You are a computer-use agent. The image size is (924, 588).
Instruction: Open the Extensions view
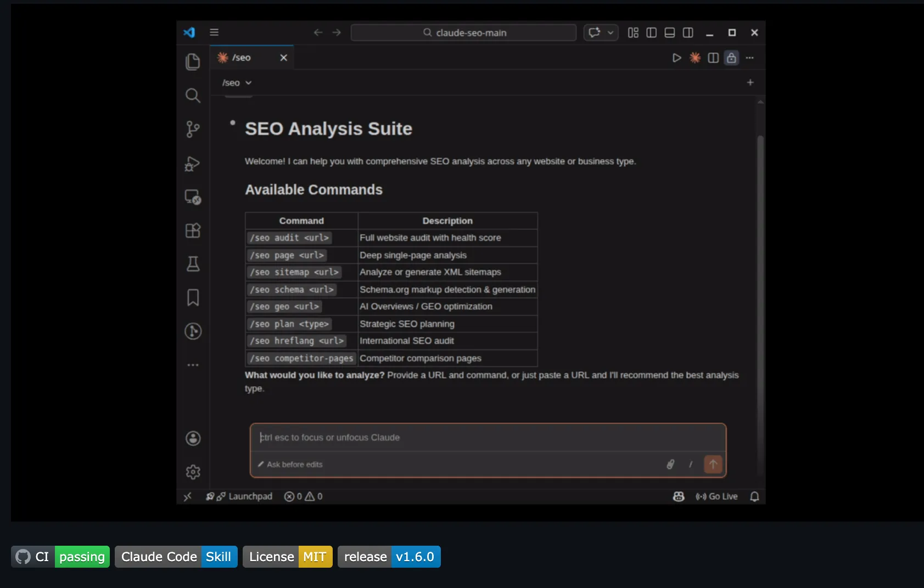point(193,231)
